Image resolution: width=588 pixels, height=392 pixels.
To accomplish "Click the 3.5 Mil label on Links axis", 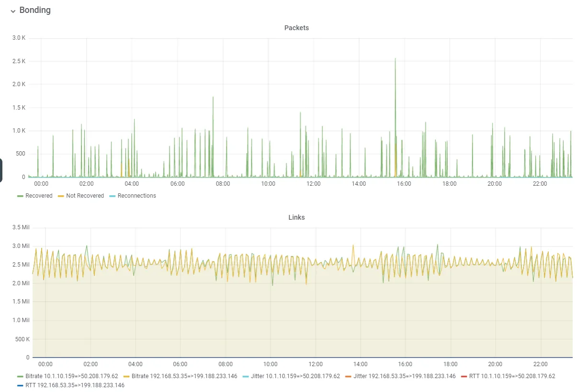I will (21, 227).
